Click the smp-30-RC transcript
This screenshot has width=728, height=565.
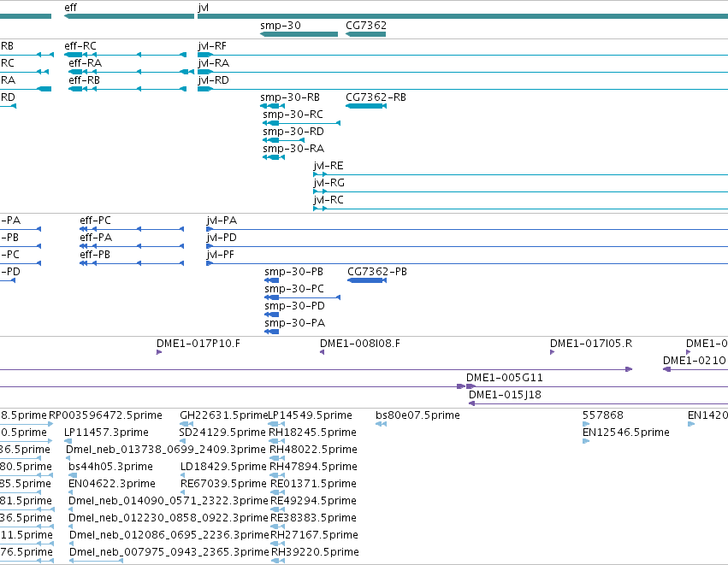pyautogui.click(x=301, y=123)
